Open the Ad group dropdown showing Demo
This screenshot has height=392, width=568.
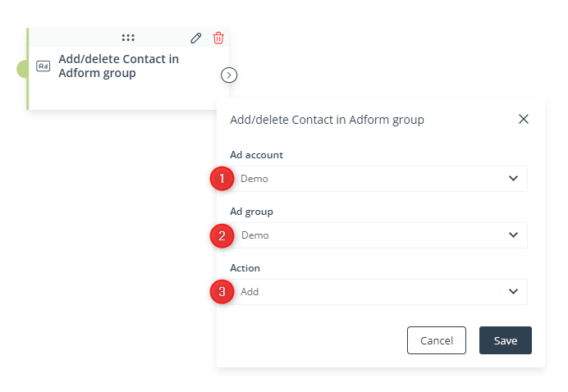click(x=378, y=235)
